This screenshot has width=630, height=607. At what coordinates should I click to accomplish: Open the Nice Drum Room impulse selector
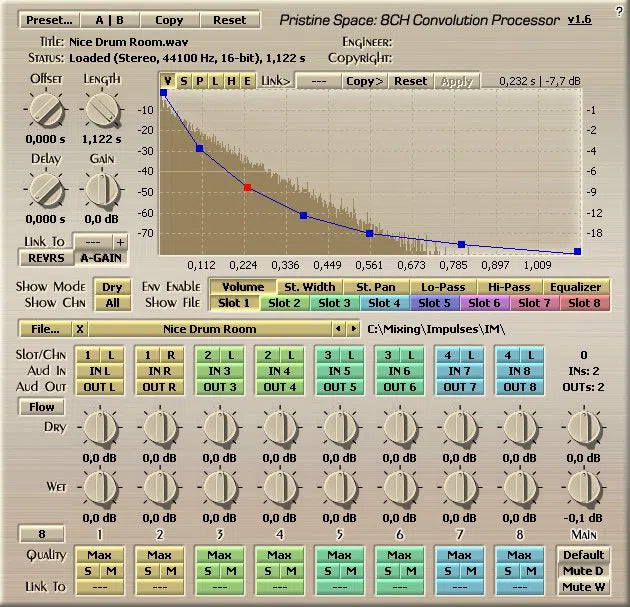click(x=209, y=328)
